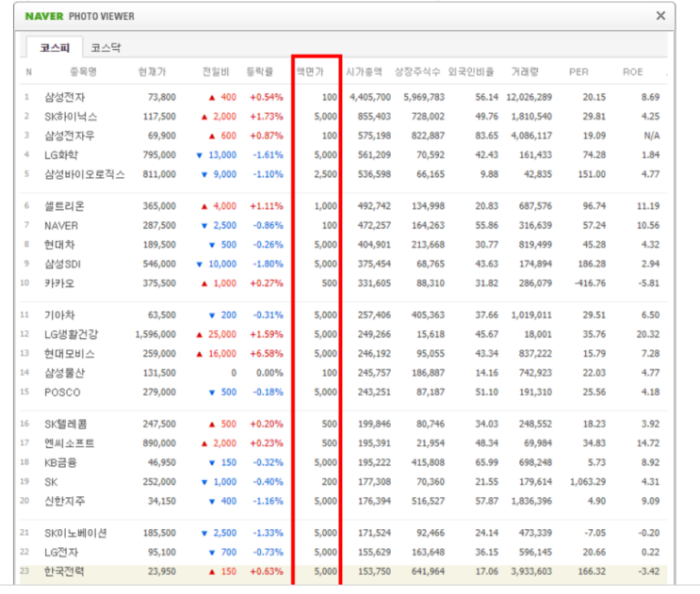700x594 pixels.
Task: Click the 1,063.29 PER value for SK
Action: [x=588, y=482]
